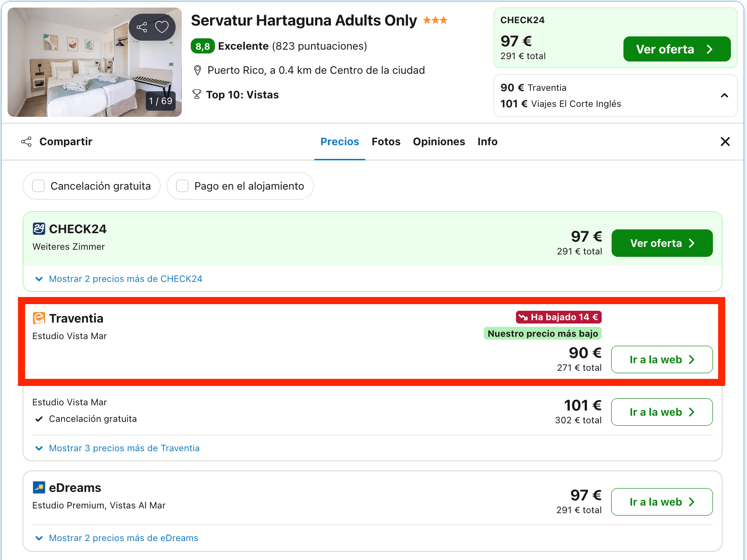Collapse the price list with the up chevron

click(x=724, y=96)
